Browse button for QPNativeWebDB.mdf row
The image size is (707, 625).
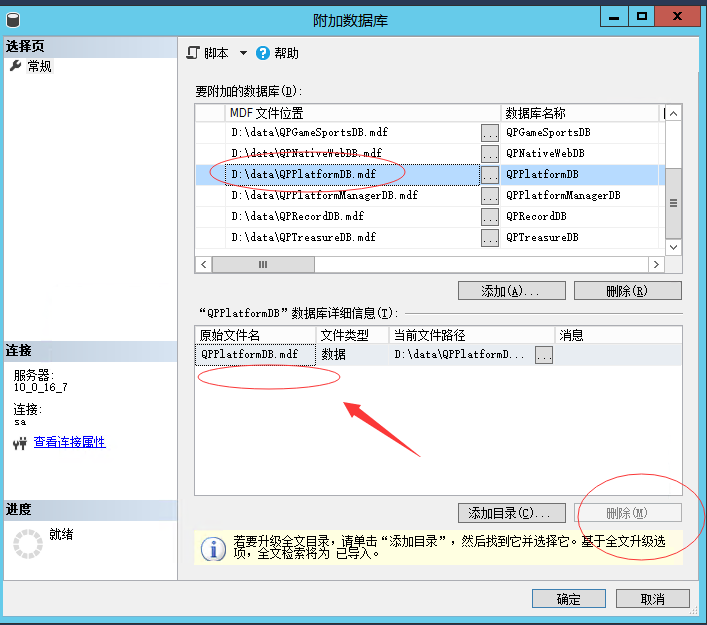(490, 153)
